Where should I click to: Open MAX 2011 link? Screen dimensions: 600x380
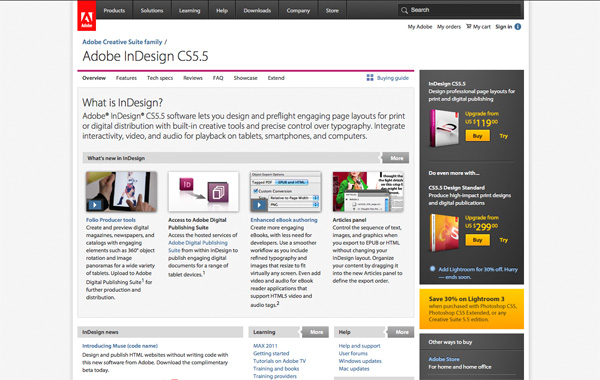[265, 346]
